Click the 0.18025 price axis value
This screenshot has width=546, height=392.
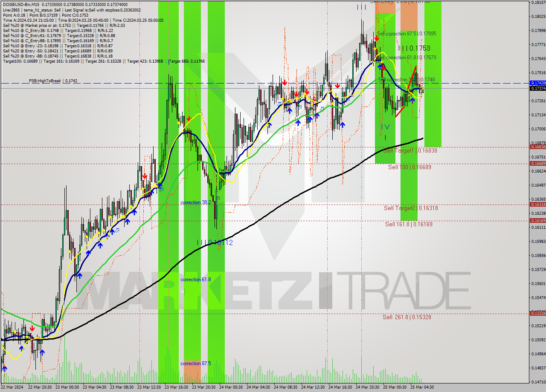[538, 17]
